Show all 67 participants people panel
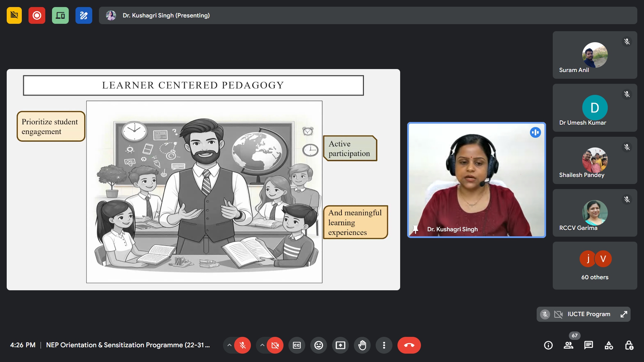The width and height of the screenshot is (644, 362). pyautogui.click(x=568, y=345)
